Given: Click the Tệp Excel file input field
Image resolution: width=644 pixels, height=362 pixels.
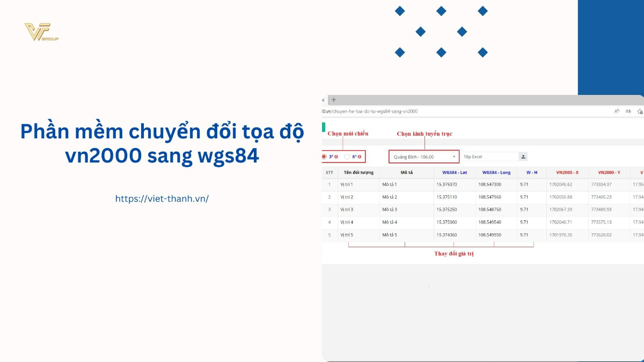Looking at the screenshot, I should 489,157.
